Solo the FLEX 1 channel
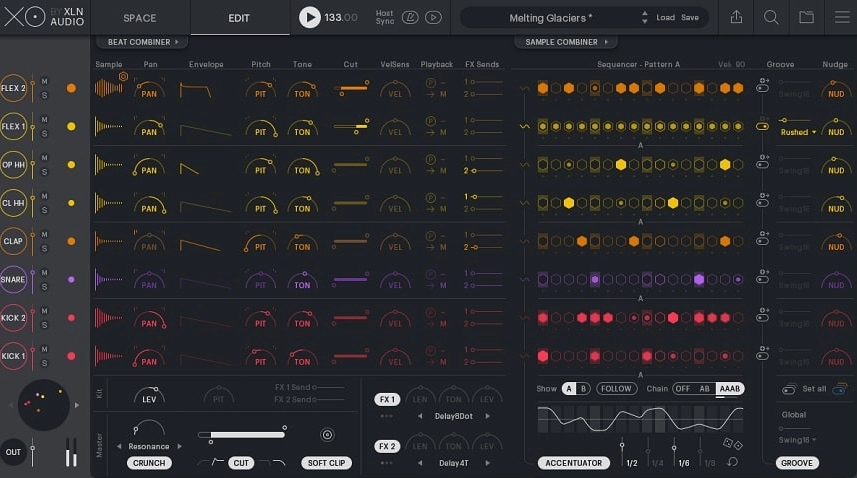 pyautogui.click(x=44, y=134)
